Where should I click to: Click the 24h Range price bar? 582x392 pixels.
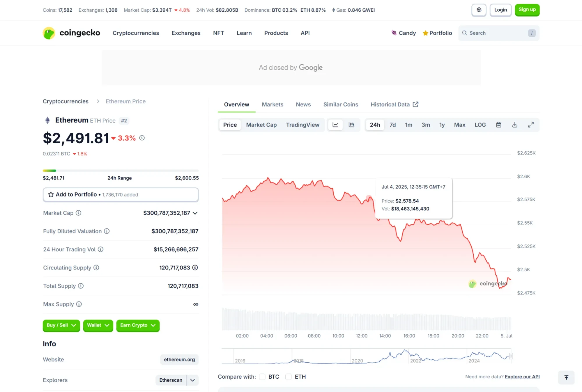121,171
